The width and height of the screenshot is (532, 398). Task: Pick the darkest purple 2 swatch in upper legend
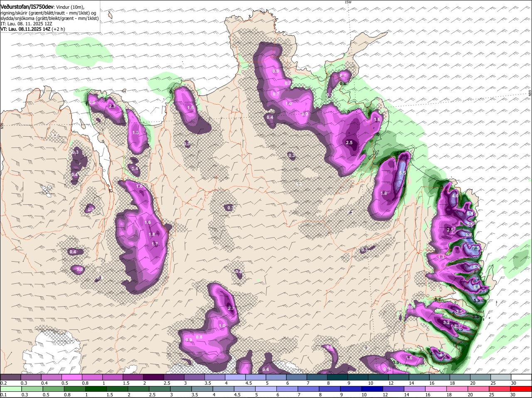tap(153, 377)
